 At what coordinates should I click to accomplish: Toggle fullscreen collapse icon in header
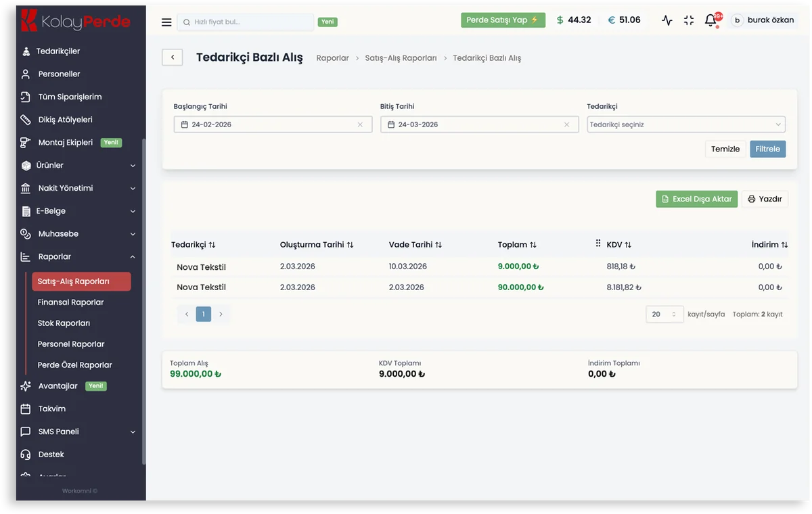(x=689, y=20)
